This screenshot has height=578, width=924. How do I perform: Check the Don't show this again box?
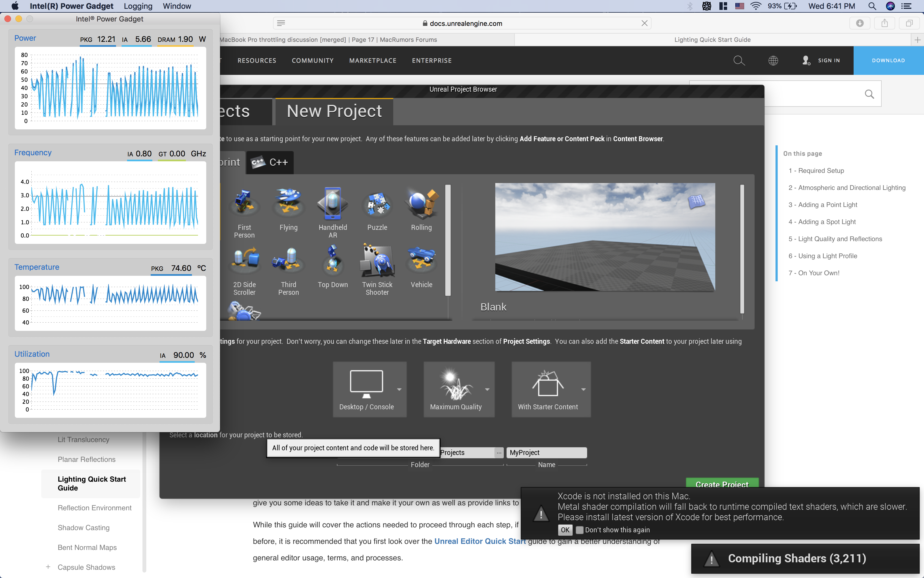pyautogui.click(x=579, y=530)
